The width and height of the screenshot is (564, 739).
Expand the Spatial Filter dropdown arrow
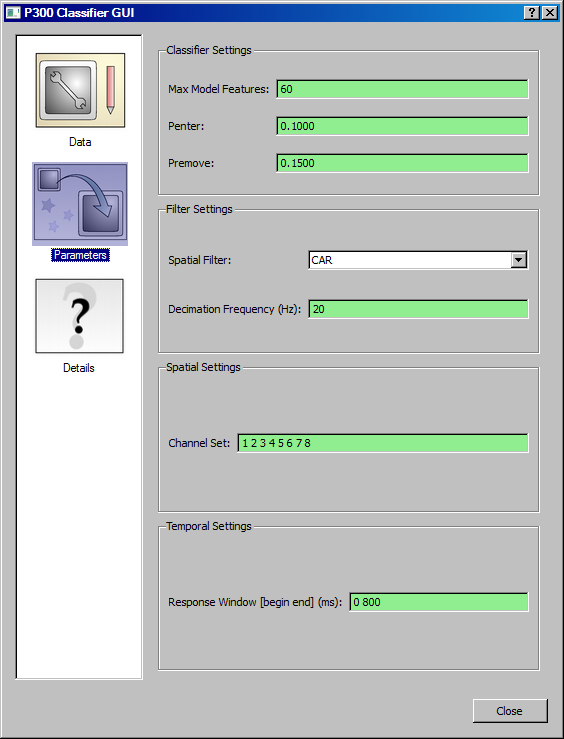(519, 260)
